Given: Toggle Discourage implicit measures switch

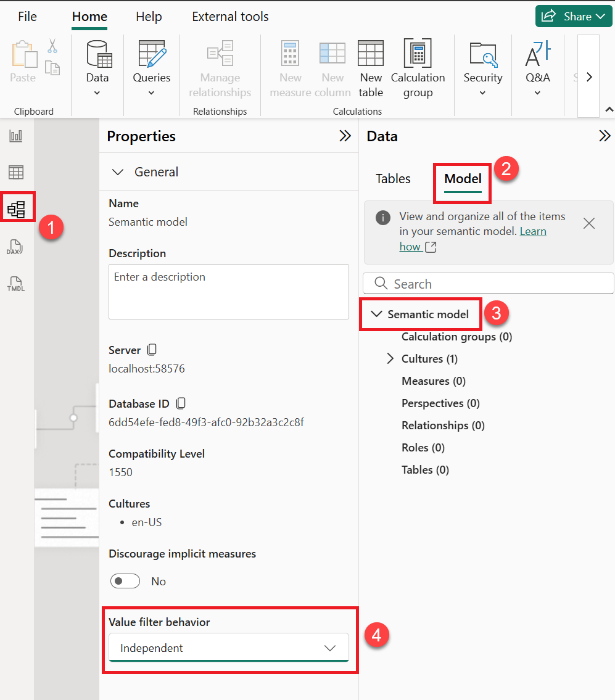Looking at the screenshot, I should [125, 581].
